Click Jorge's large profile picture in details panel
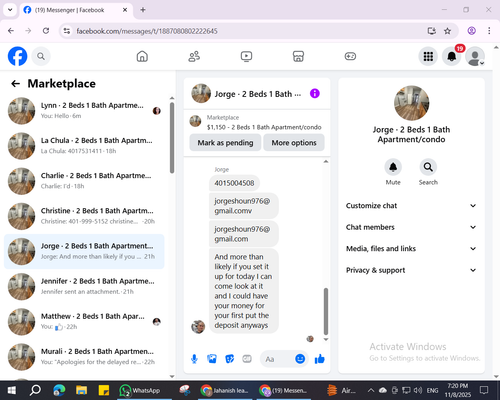Screen dimensions: 500x400 point(411,103)
